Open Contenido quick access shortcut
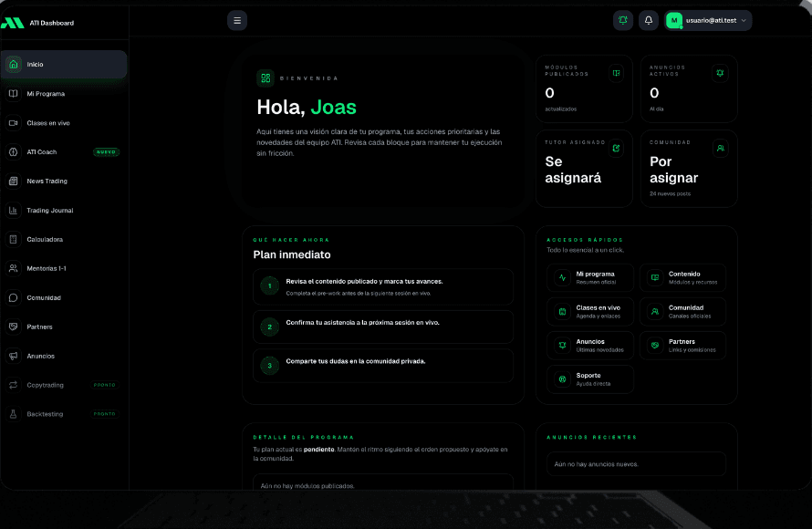Viewport: 812px width, 529px height. 682,278
